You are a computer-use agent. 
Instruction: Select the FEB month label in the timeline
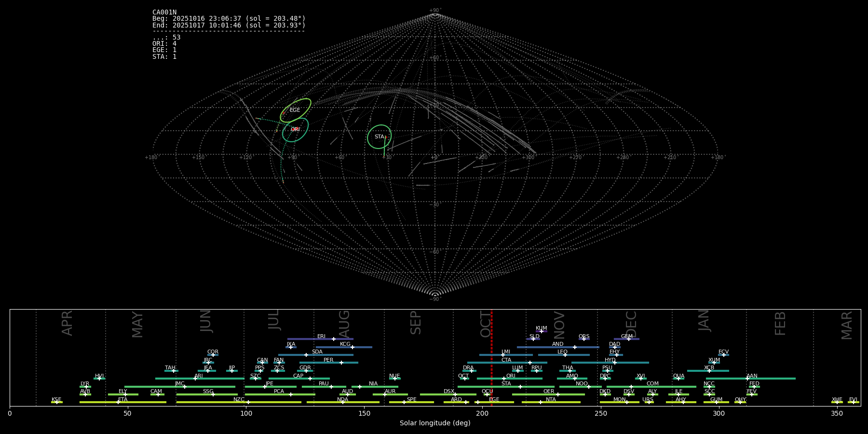(x=780, y=323)
